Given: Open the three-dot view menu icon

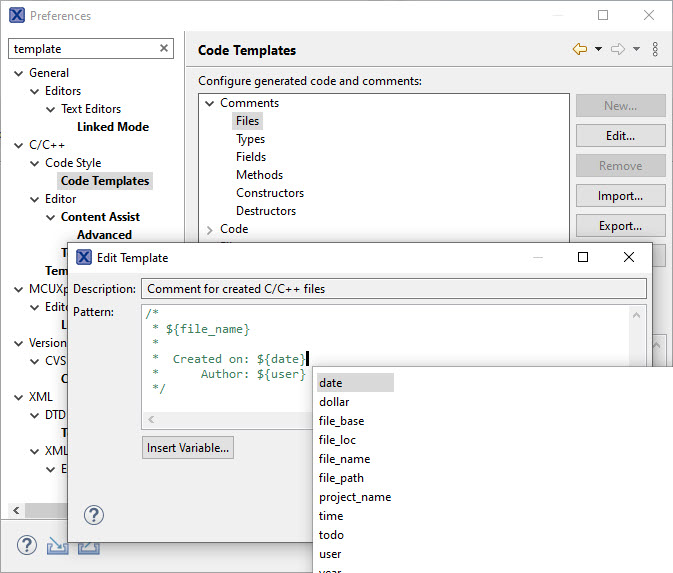Looking at the screenshot, I should pyautogui.click(x=655, y=49).
